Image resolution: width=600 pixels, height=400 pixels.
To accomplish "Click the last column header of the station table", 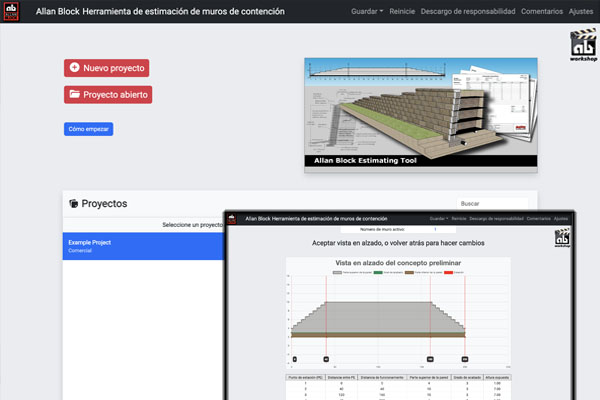I will (x=497, y=377).
